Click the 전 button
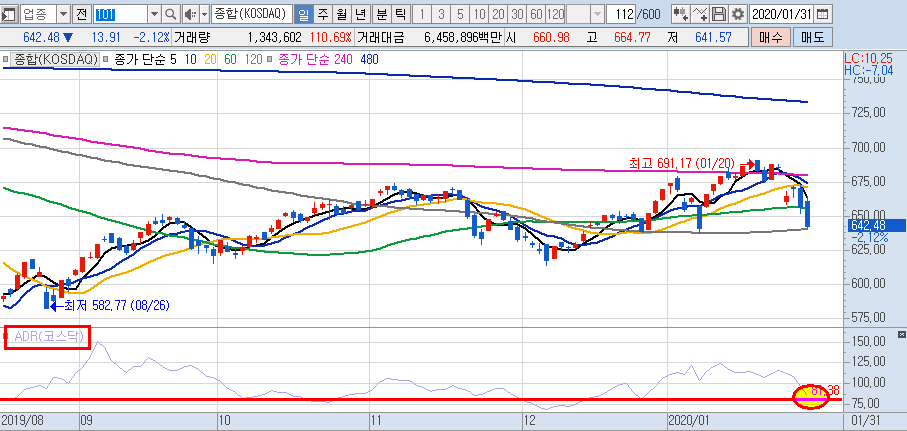 [x=82, y=13]
